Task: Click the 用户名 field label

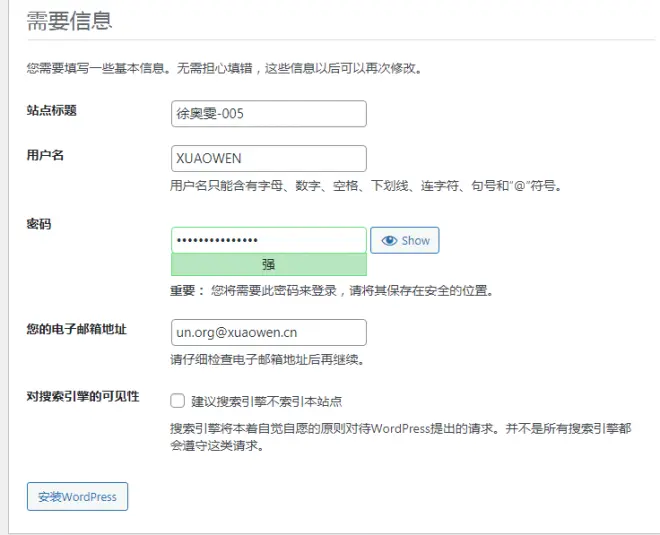Action: (x=45, y=155)
